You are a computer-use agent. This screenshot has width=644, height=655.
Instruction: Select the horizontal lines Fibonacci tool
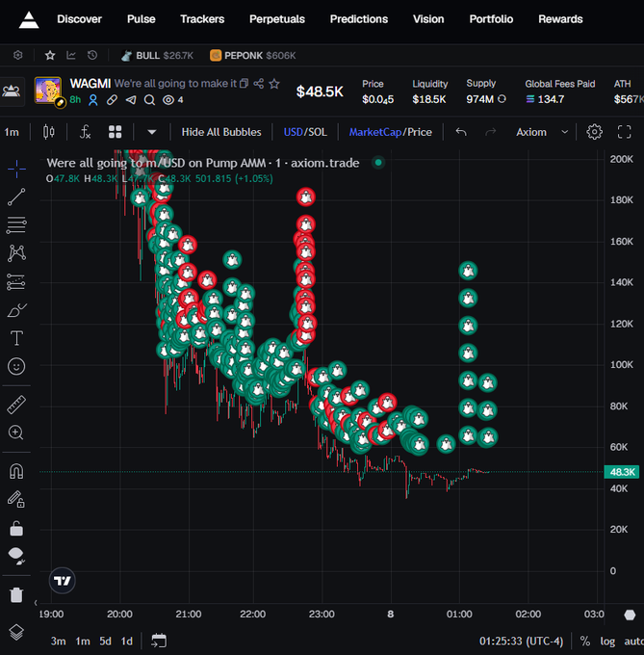click(16, 224)
